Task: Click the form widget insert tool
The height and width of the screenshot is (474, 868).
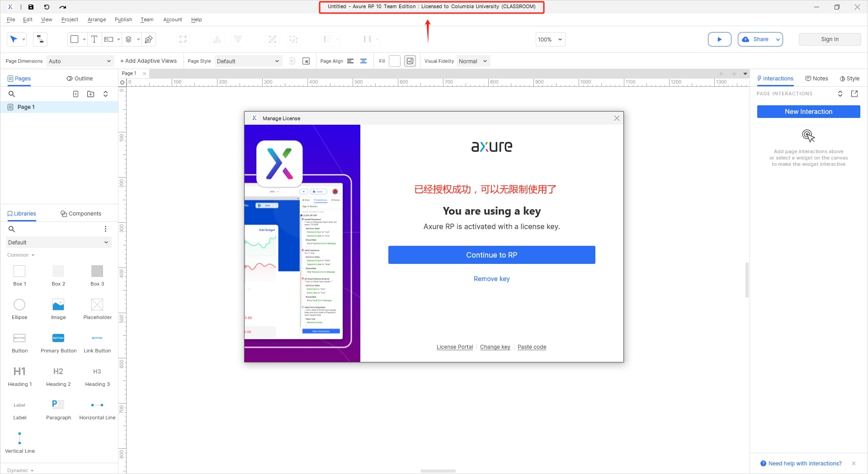Action: coord(108,39)
